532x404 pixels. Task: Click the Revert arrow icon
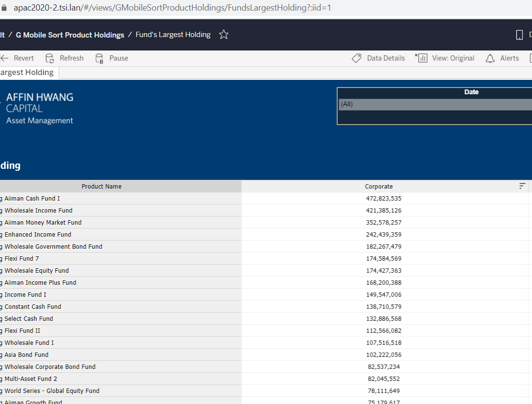(5, 58)
